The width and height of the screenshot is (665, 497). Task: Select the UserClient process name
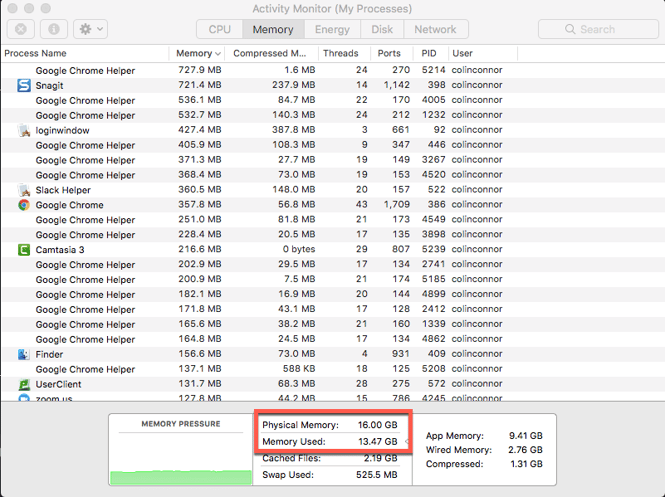pyautogui.click(x=58, y=384)
